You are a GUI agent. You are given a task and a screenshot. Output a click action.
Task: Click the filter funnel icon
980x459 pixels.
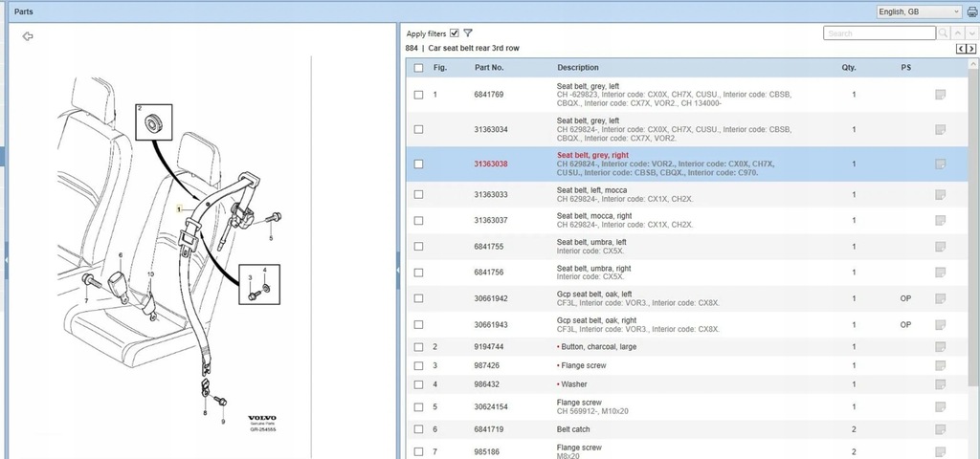468,33
